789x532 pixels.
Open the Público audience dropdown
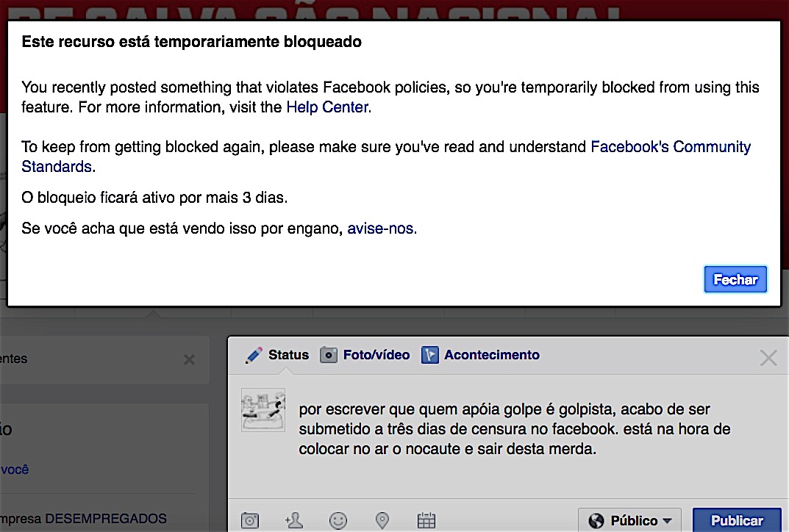click(x=630, y=520)
